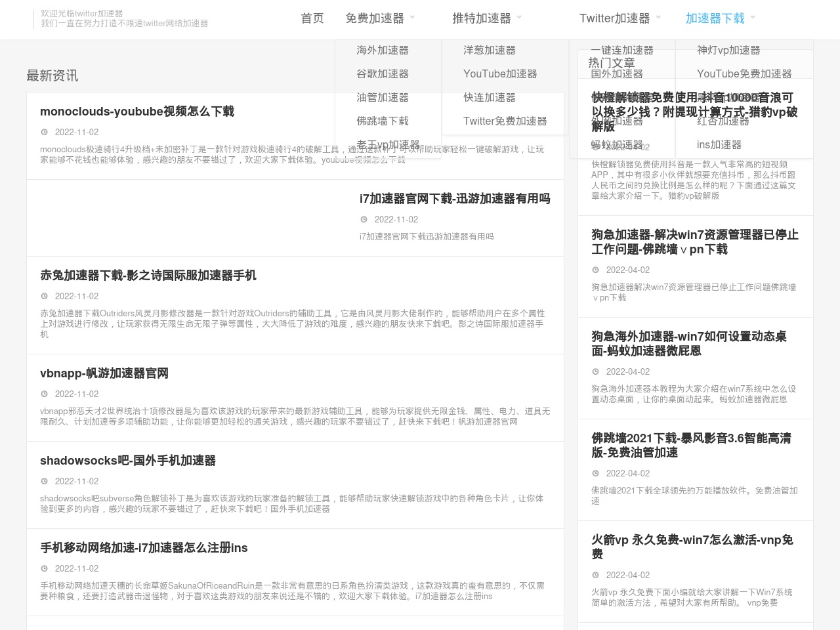Click summary starting 赤兔加速器下载Outriders风灵月影
Screen dimensions: 840x630
292,324
